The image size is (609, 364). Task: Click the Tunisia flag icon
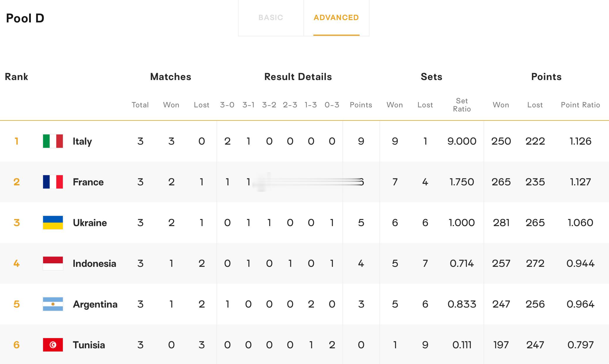53,345
